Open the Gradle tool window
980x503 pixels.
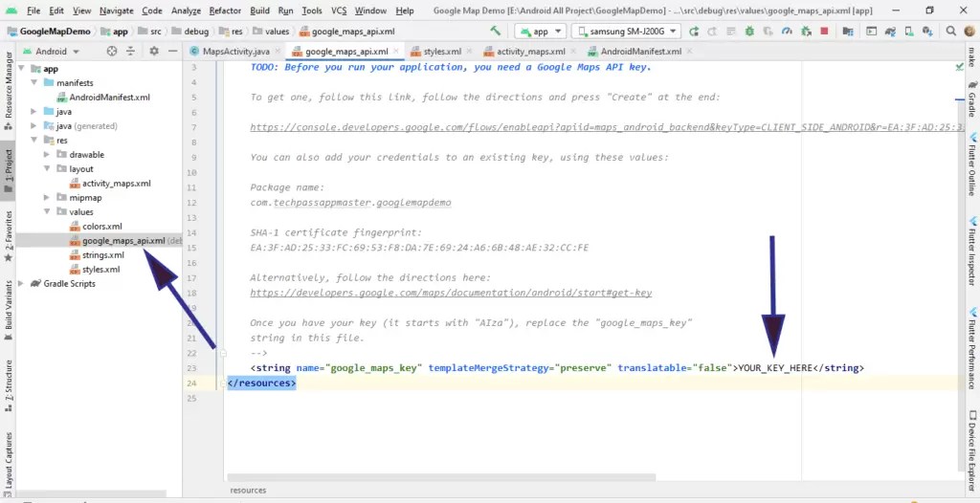(x=972, y=100)
